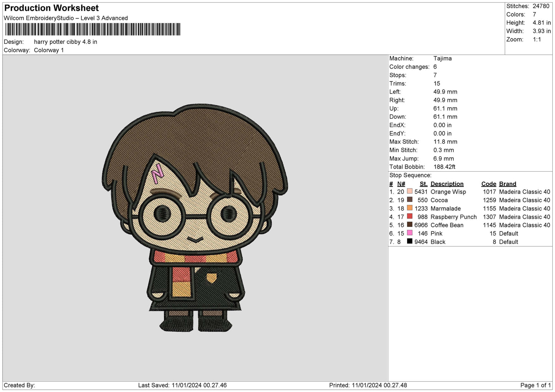Click the Pink color swatch
Viewport: 555px width, 392px height.
coord(409,233)
